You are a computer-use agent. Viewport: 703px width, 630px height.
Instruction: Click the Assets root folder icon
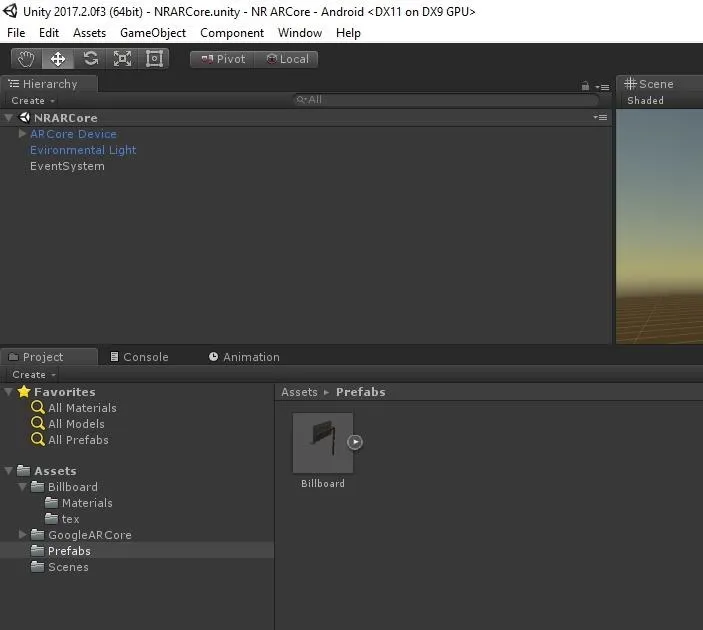tap(23, 470)
